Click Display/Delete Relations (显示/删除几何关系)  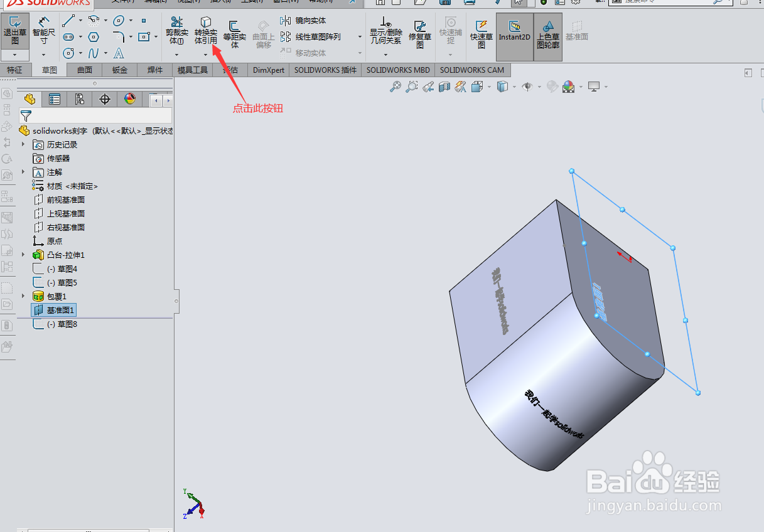click(385, 31)
